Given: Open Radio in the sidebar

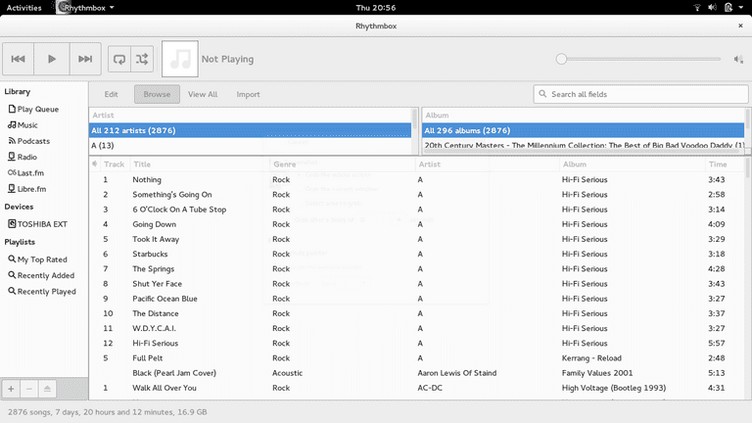Looking at the screenshot, I should pyautogui.click(x=23, y=156).
